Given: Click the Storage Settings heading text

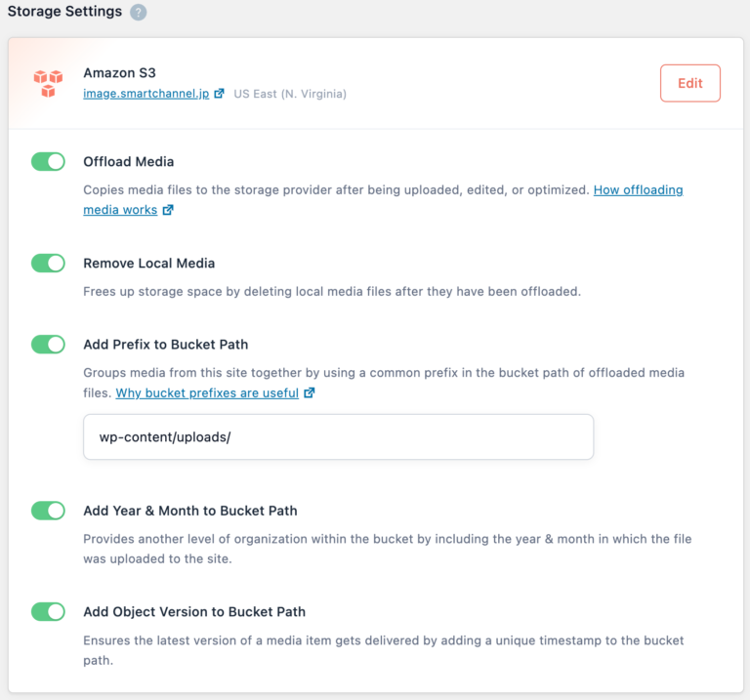Looking at the screenshot, I should tap(64, 12).
